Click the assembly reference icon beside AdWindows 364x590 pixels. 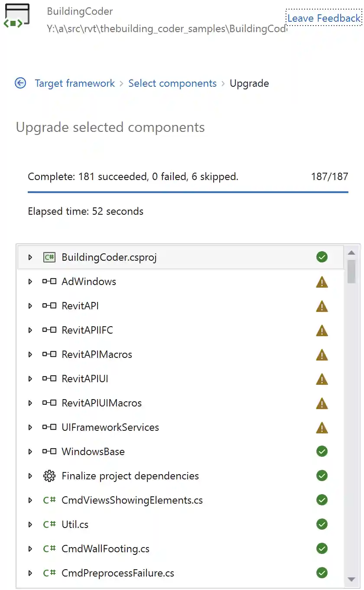[49, 281]
